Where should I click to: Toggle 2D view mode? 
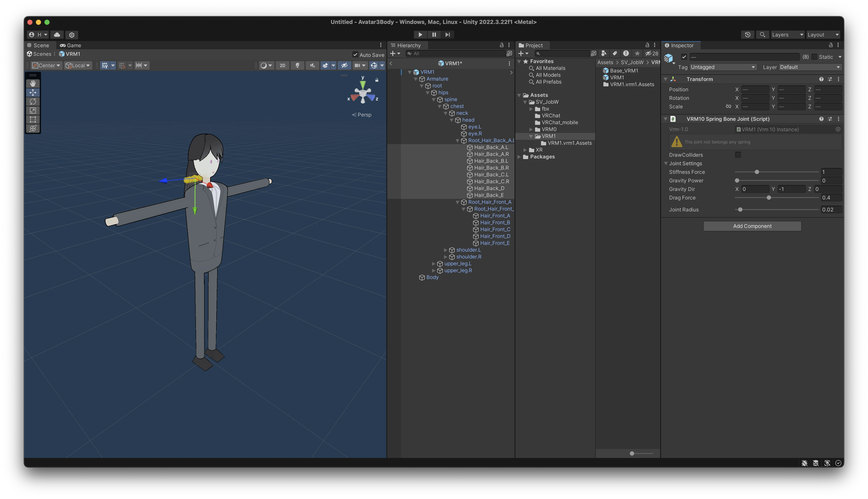click(282, 65)
